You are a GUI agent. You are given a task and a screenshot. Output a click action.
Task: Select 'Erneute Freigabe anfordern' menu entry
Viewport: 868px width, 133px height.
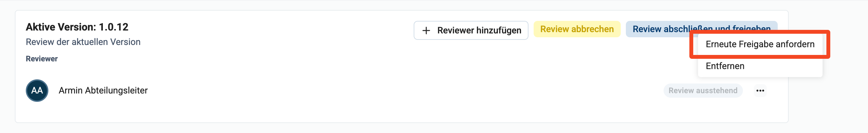tap(760, 44)
